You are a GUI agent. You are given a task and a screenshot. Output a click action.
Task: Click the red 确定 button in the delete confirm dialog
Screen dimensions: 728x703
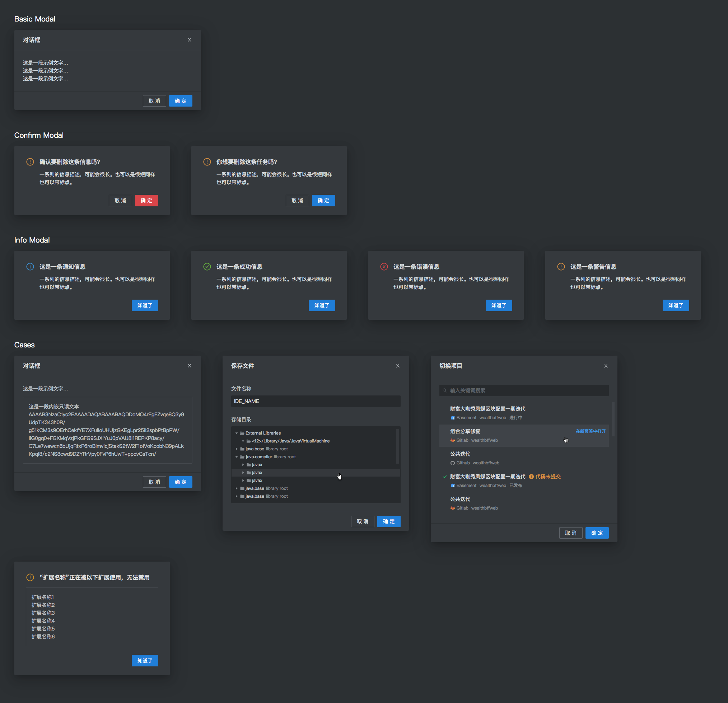pyautogui.click(x=146, y=201)
